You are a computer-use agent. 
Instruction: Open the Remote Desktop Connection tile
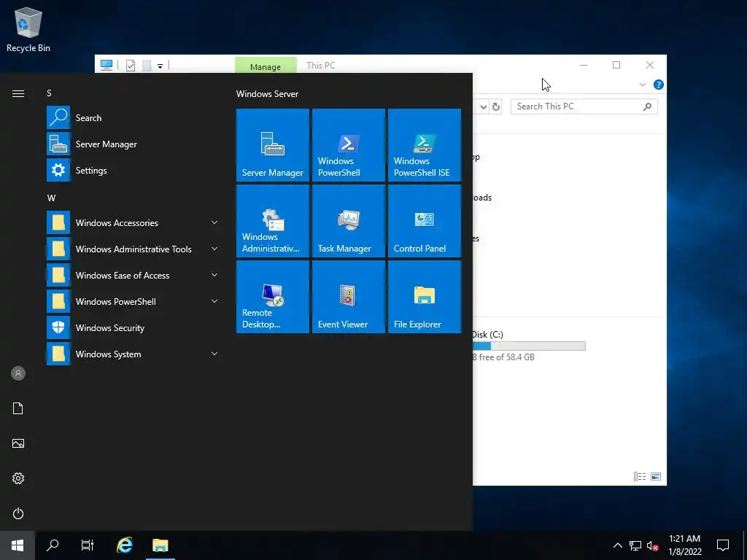273,297
